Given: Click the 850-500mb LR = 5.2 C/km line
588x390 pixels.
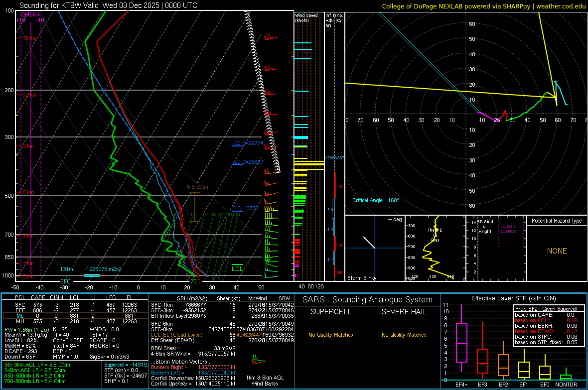Looking at the screenshot, I should [35, 376].
